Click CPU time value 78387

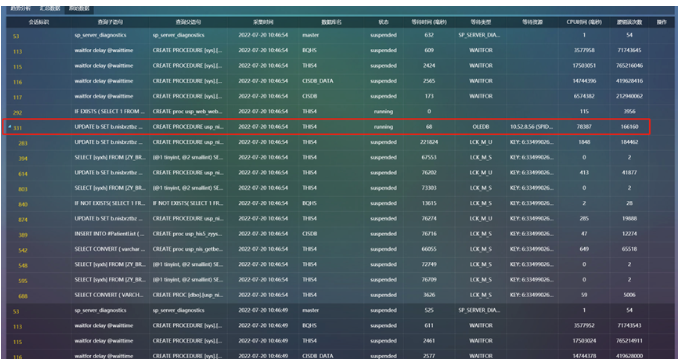pos(584,127)
